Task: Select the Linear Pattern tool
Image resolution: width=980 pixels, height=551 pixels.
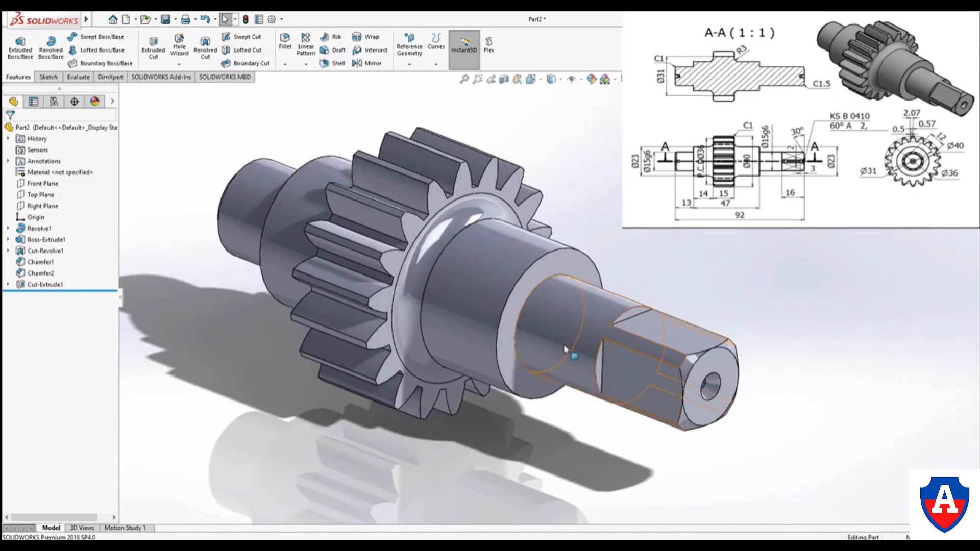Action: [306, 44]
